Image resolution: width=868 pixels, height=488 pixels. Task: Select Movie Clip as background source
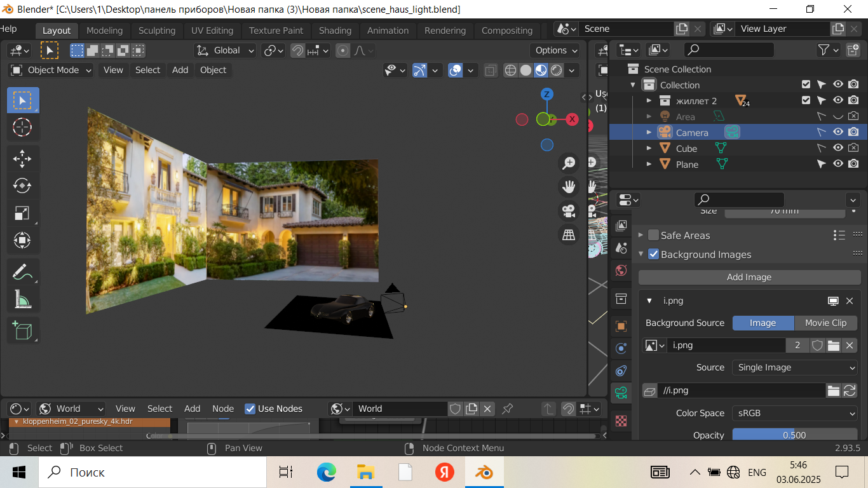coord(825,323)
